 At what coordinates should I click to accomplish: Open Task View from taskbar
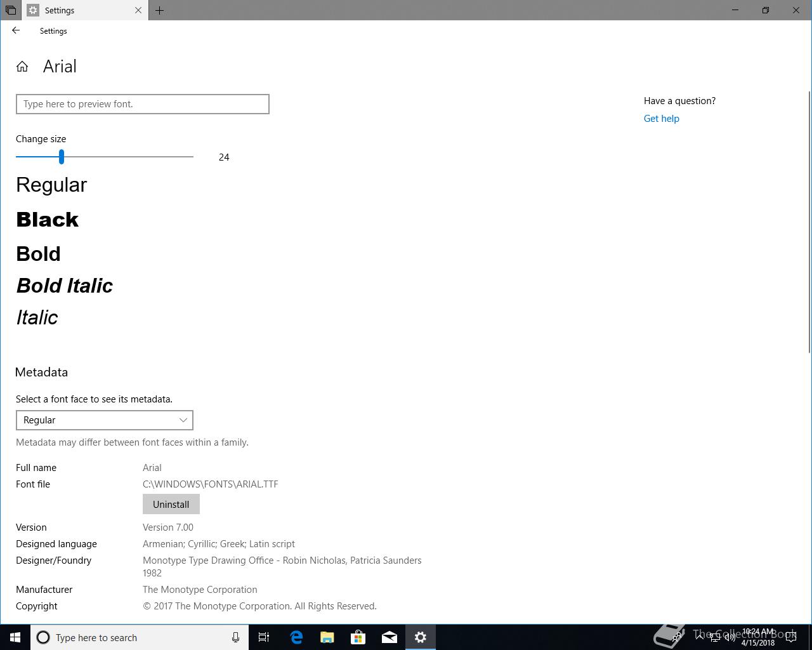click(x=264, y=637)
